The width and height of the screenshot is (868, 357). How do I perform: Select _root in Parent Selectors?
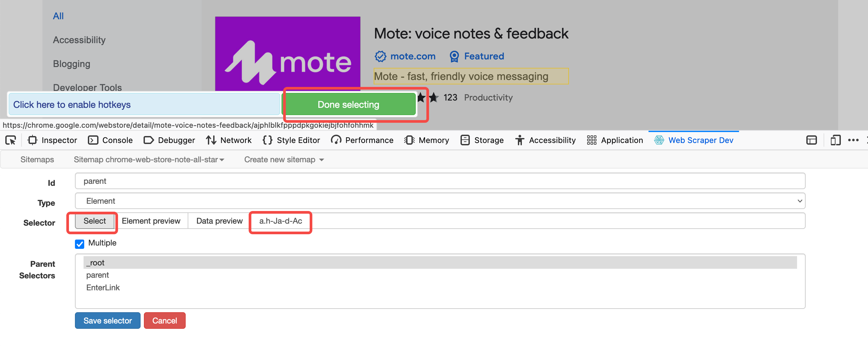(x=440, y=263)
